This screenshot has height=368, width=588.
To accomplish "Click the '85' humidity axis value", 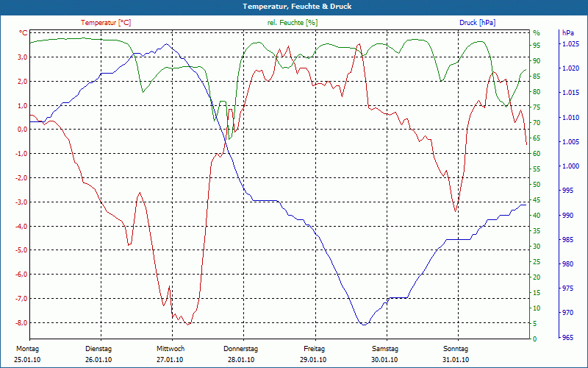I will [x=537, y=77].
